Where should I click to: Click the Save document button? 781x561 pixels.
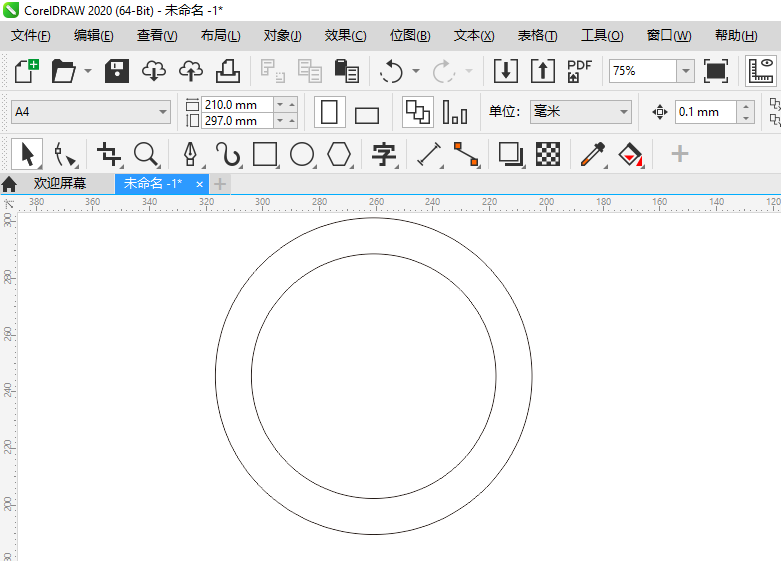pos(117,71)
